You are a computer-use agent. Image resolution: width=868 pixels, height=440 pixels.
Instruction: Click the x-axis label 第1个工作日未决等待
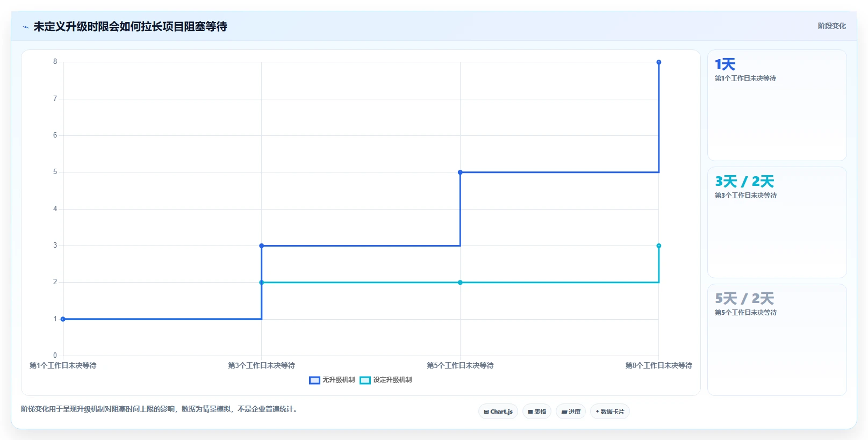pyautogui.click(x=63, y=365)
